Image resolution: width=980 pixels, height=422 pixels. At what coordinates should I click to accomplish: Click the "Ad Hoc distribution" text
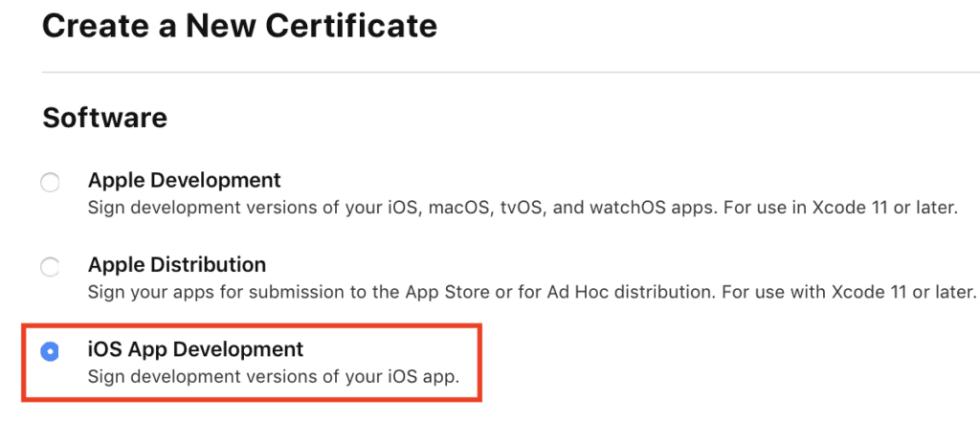670,291
